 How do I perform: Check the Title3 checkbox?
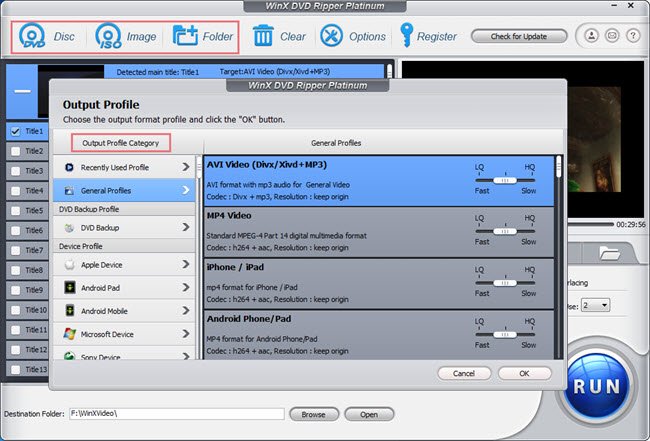(x=15, y=171)
